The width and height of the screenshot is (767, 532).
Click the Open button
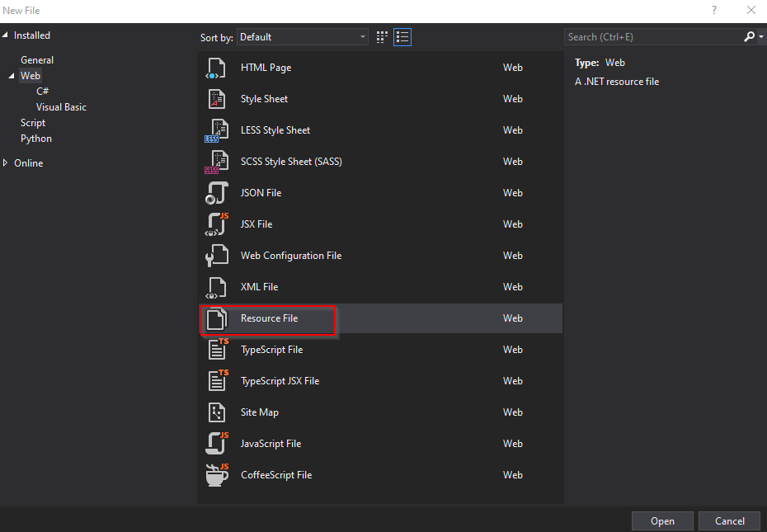pyautogui.click(x=662, y=521)
